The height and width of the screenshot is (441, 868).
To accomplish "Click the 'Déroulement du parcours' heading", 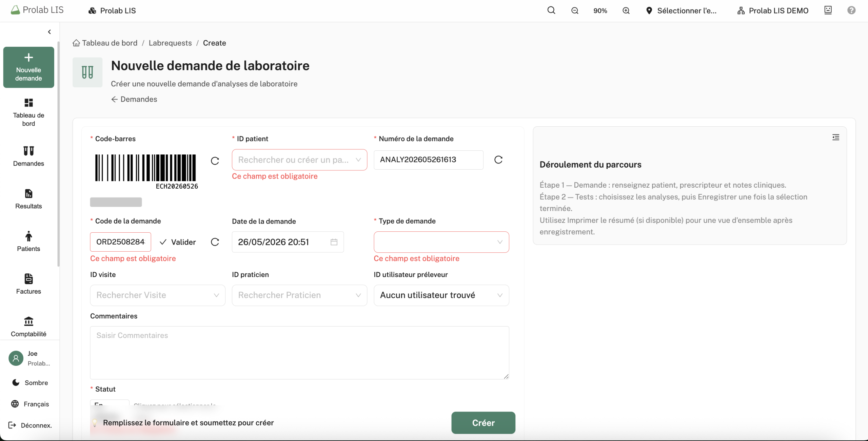I will pos(590,165).
